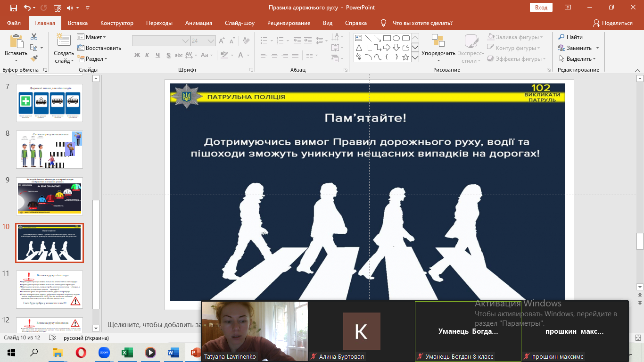
Task: Toggle italic К formatting
Action: [x=148, y=55]
